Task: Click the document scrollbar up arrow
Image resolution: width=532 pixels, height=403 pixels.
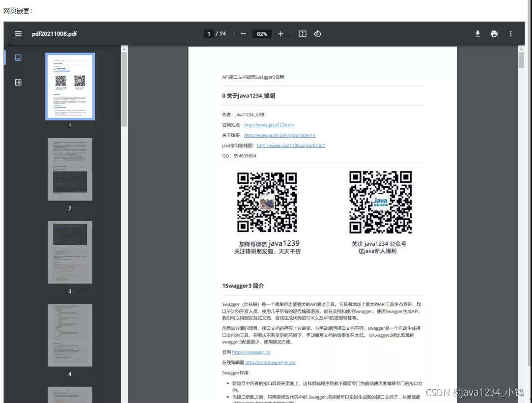Action: pos(521,49)
